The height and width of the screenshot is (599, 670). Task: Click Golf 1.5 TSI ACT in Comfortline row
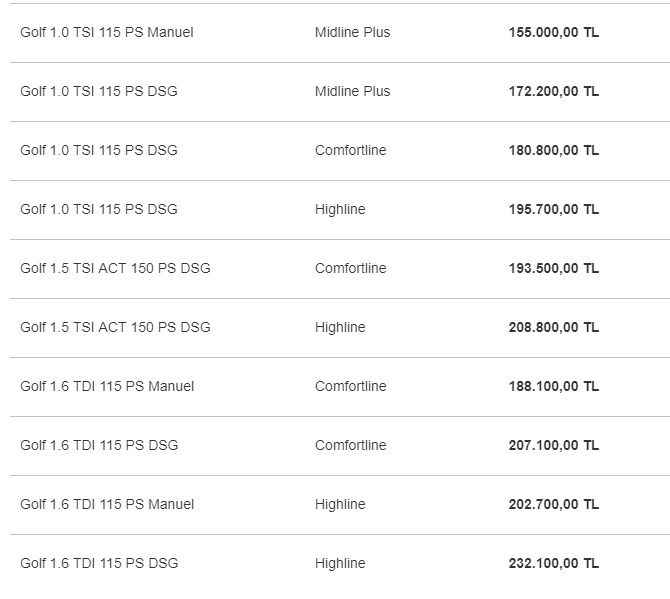[115, 268]
